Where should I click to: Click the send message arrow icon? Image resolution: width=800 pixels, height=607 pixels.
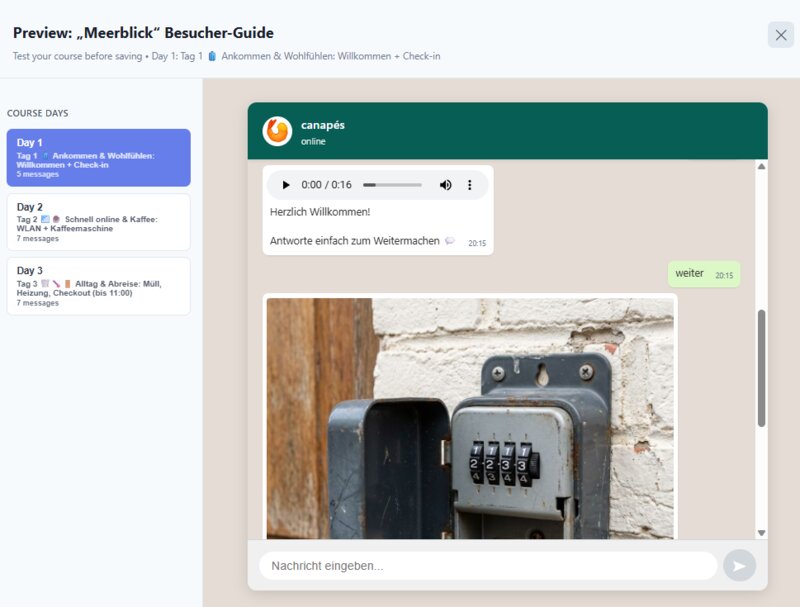click(x=739, y=564)
